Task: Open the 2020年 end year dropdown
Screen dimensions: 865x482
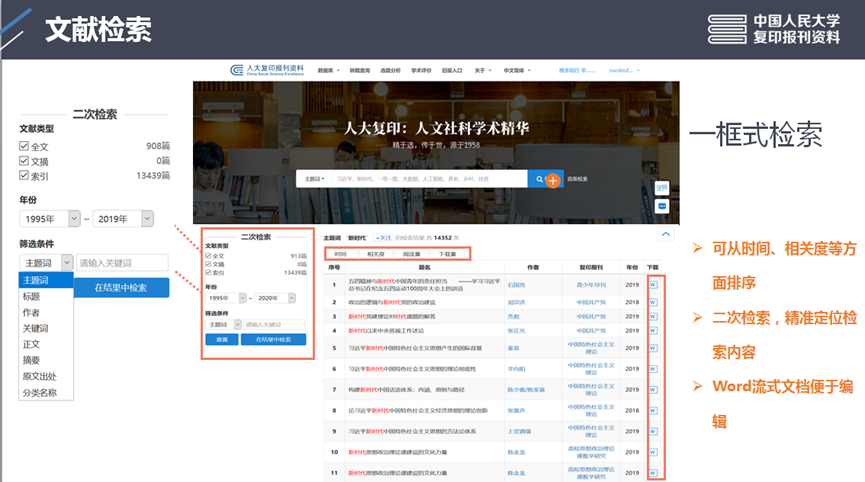Action: (x=275, y=298)
